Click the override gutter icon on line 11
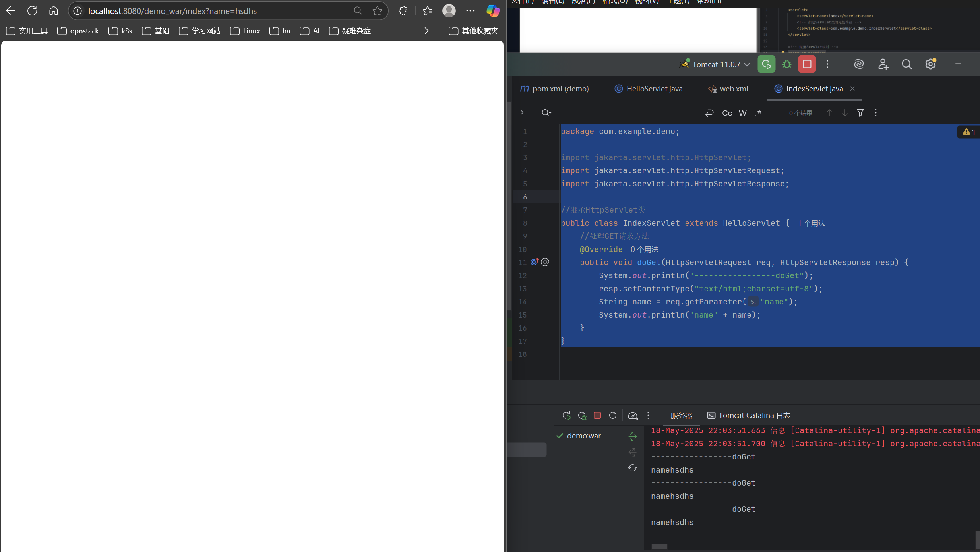980x552 pixels. pyautogui.click(x=534, y=262)
